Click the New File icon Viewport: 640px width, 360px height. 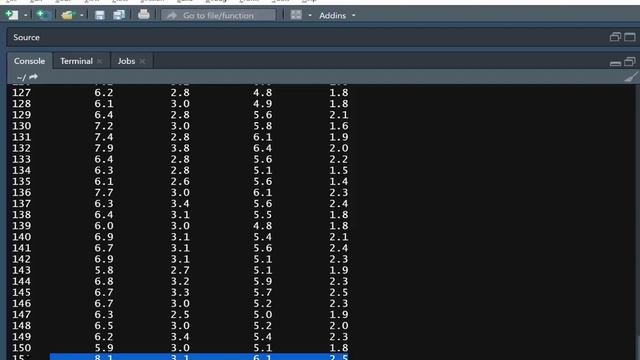point(12,15)
